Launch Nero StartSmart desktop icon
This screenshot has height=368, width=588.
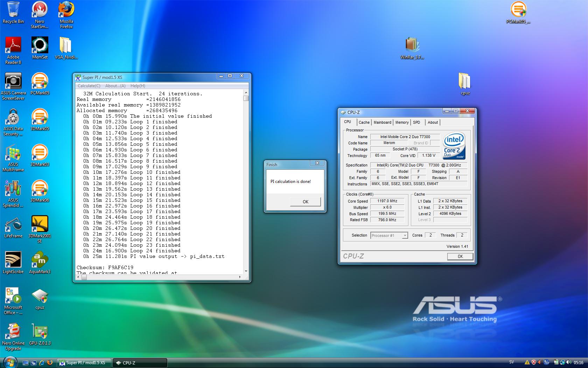(40, 15)
